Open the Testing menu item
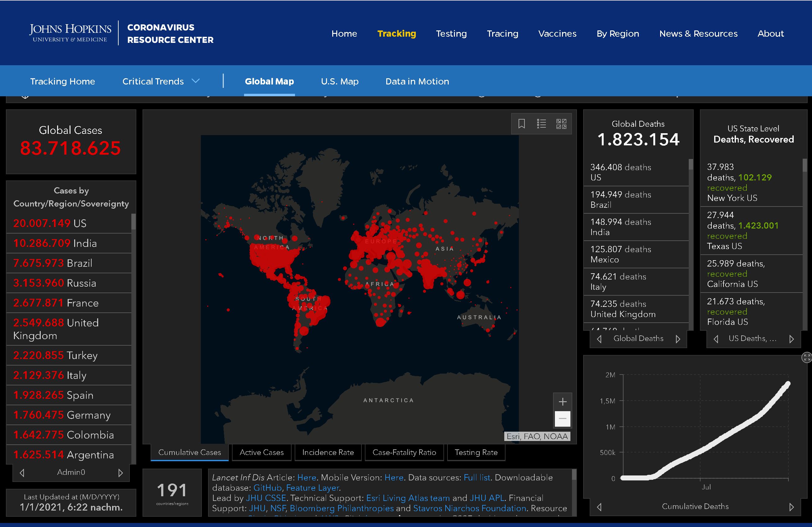Screen dimensions: 812x527 [x=451, y=34]
